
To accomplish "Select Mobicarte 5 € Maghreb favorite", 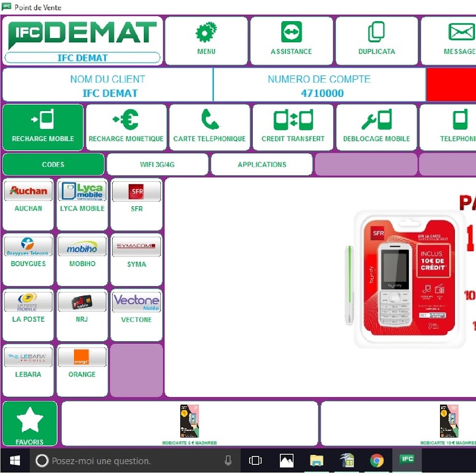I will point(190,424).
